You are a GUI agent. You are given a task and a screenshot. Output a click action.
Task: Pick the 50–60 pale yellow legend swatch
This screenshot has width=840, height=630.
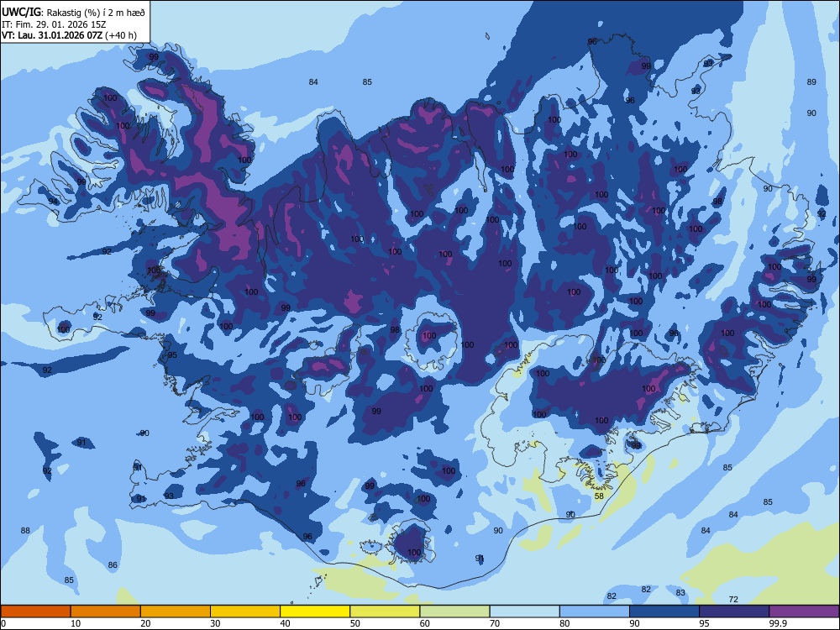pyautogui.click(x=385, y=612)
